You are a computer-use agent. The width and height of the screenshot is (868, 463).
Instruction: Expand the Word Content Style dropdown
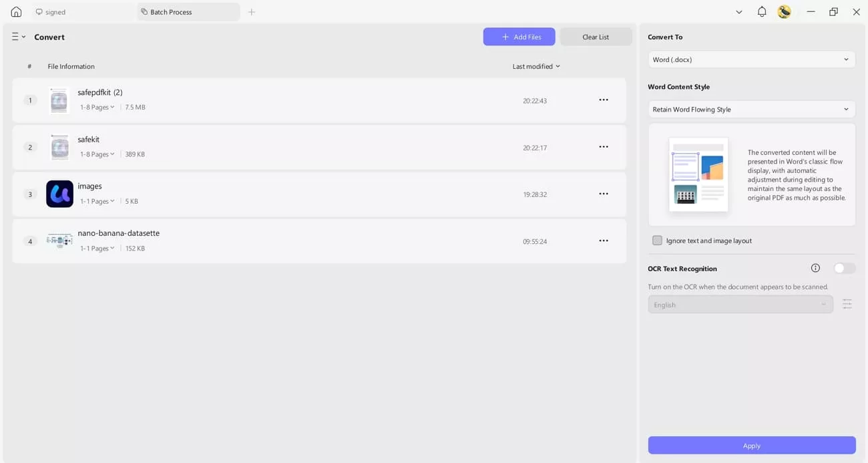(751, 110)
